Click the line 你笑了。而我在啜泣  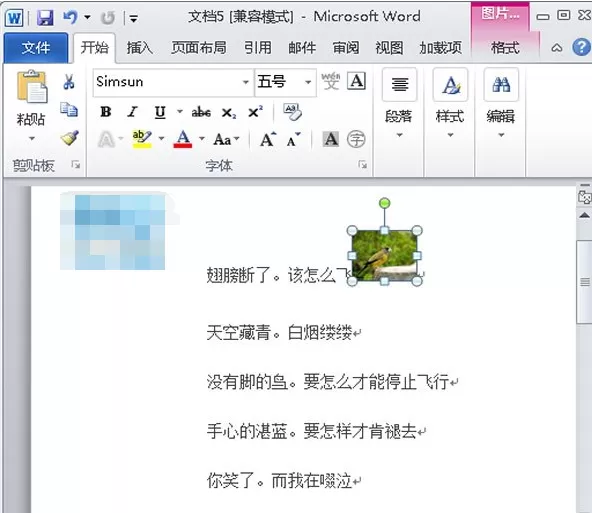coord(279,481)
